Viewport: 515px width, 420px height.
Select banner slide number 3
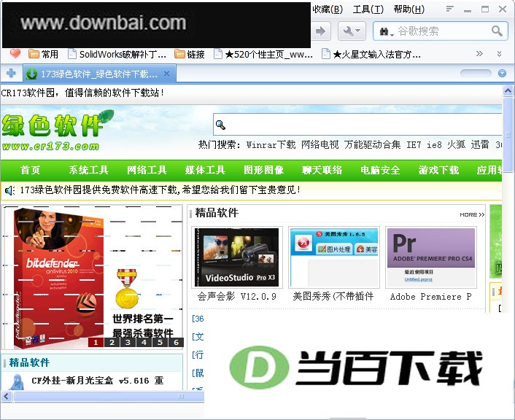click(128, 343)
